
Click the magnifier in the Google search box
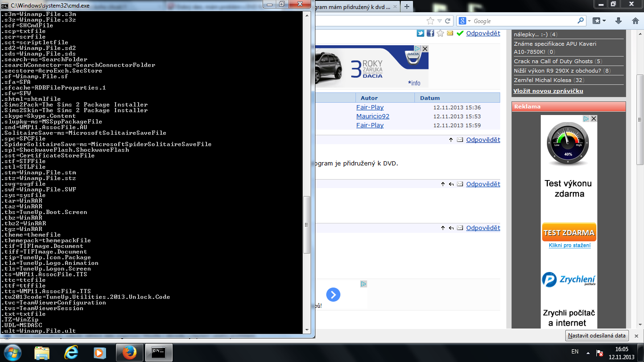click(580, 21)
